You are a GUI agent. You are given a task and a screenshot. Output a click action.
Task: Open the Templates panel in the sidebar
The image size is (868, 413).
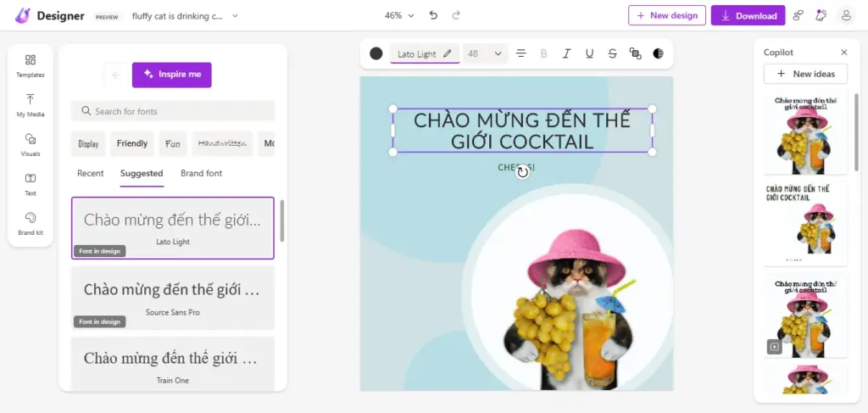pos(31,65)
